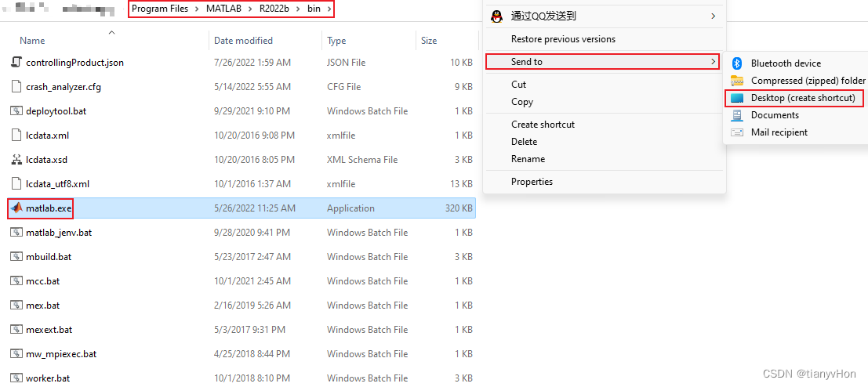The image size is (868, 387).
Task: Click the QQ penguin icon in context menu
Action: pos(496,16)
